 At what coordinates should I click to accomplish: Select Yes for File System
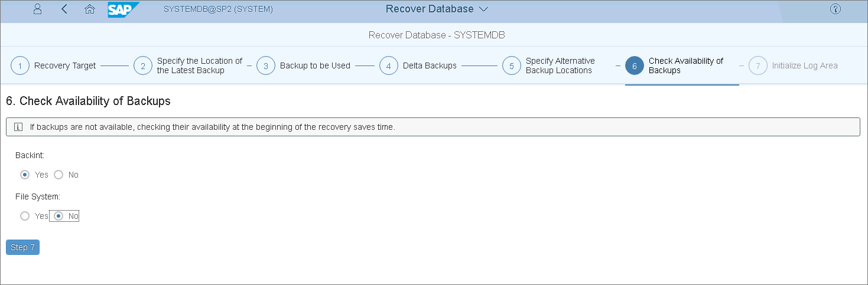click(25, 216)
